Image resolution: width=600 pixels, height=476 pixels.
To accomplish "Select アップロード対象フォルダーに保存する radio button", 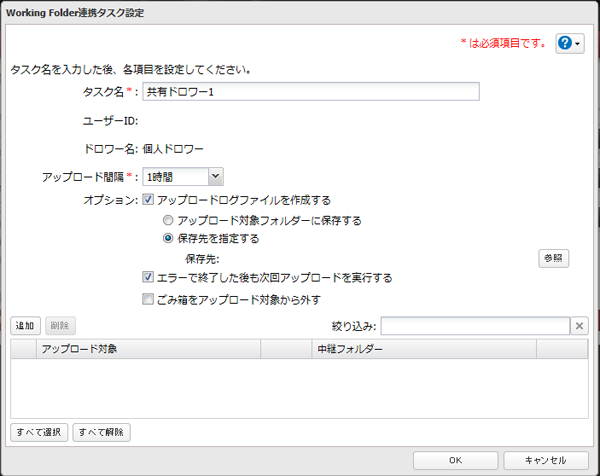I will point(168,220).
